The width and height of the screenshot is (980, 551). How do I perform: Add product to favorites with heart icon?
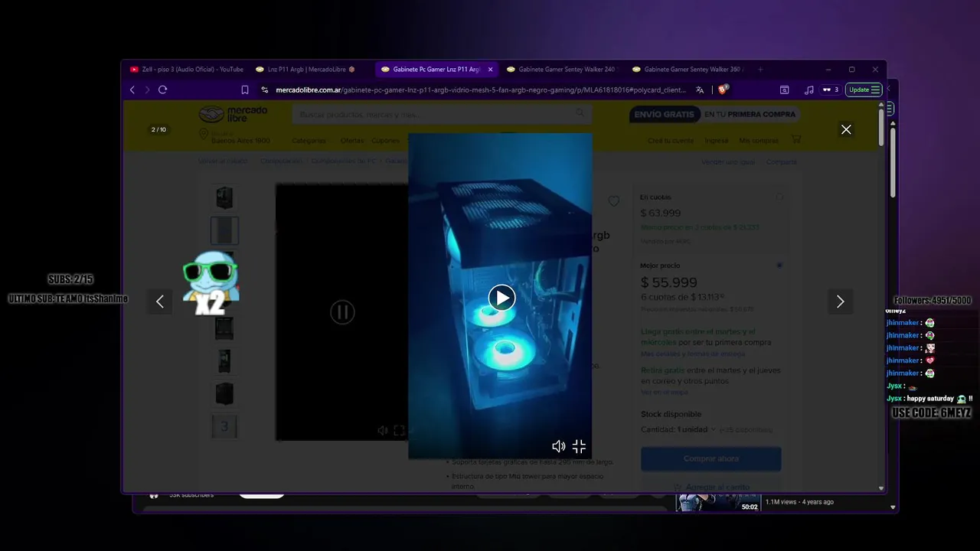tap(613, 201)
